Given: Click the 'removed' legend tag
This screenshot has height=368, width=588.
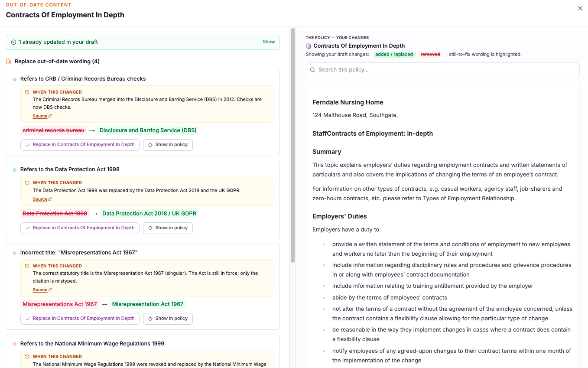Looking at the screenshot, I should [x=430, y=55].
